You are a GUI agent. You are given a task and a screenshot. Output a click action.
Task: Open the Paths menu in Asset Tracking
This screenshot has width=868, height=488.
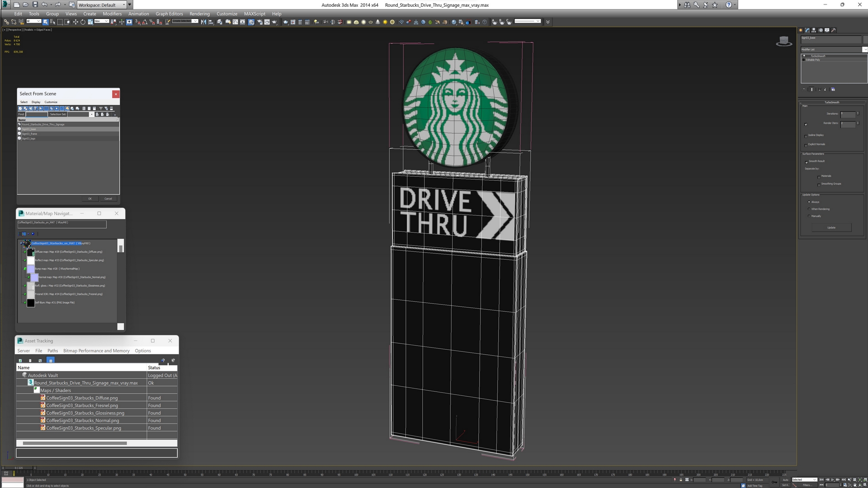52,351
